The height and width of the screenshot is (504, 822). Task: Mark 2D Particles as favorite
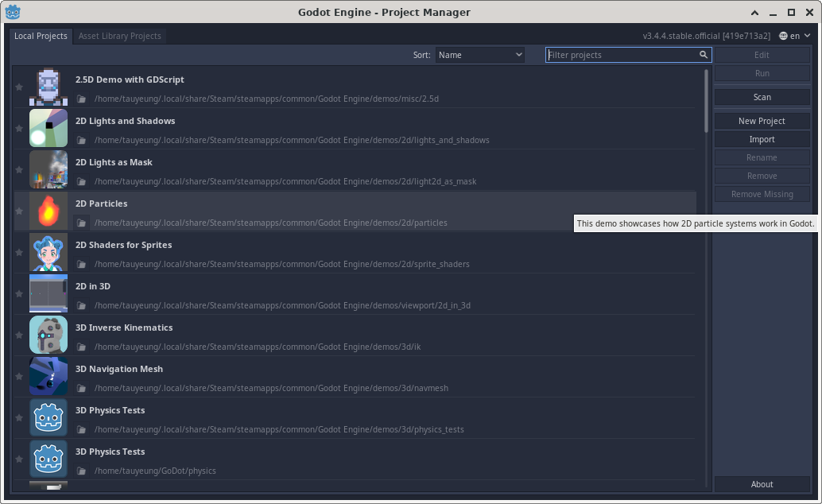click(19, 211)
